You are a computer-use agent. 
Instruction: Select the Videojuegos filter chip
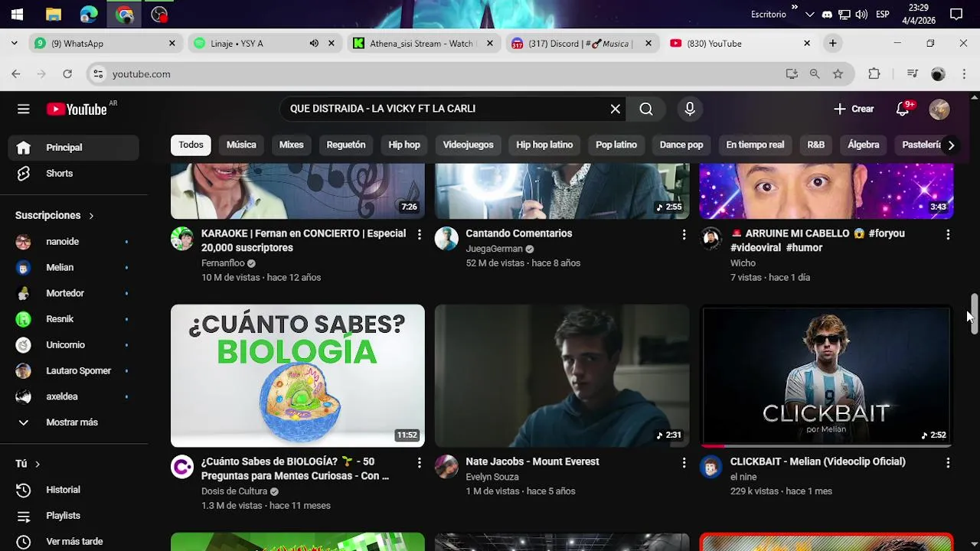click(x=469, y=145)
